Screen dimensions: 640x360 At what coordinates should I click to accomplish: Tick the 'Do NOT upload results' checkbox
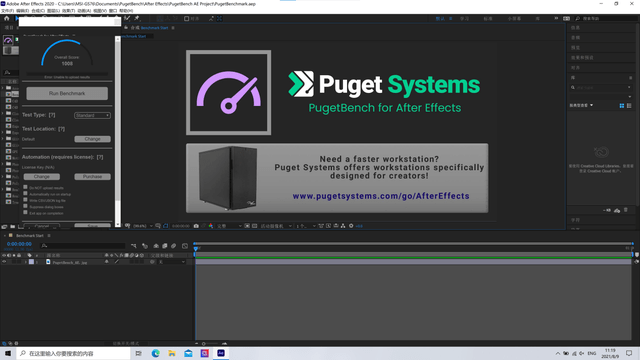25,187
